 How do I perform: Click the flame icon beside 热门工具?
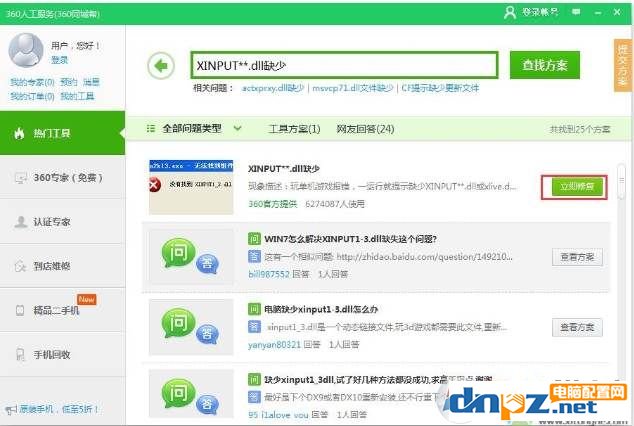pyautogui.click(x=19, y=133)
